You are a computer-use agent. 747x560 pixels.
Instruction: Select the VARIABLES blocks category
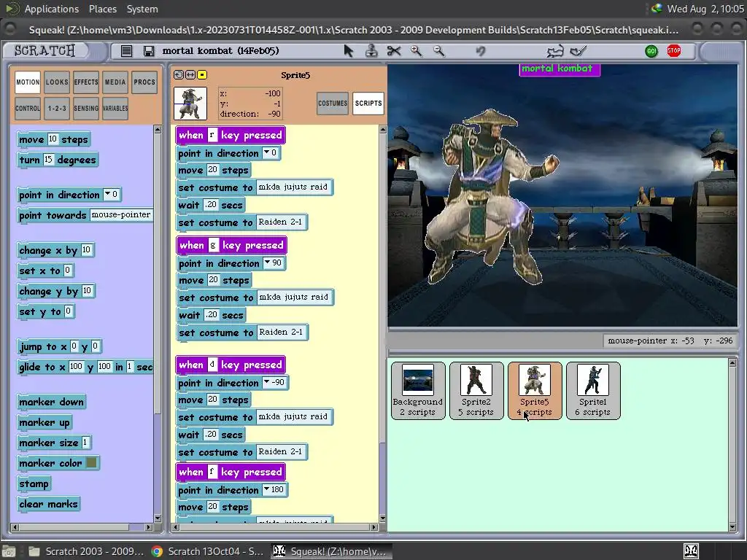point(115,108)
